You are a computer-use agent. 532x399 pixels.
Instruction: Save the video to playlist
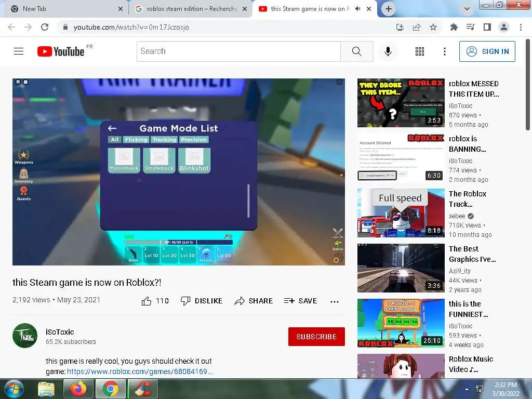301,301
